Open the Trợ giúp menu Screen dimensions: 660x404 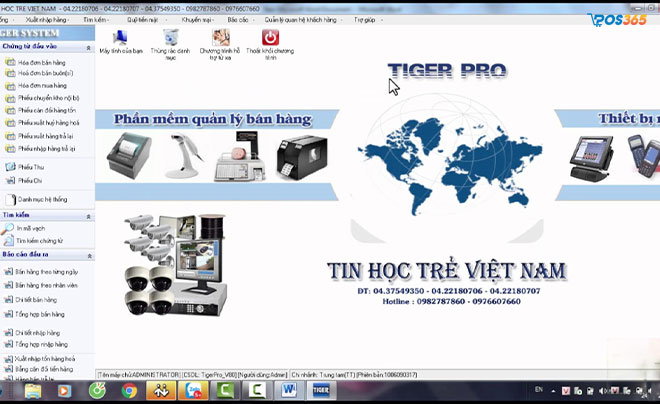pyautogui.click(x=365, y=19)
